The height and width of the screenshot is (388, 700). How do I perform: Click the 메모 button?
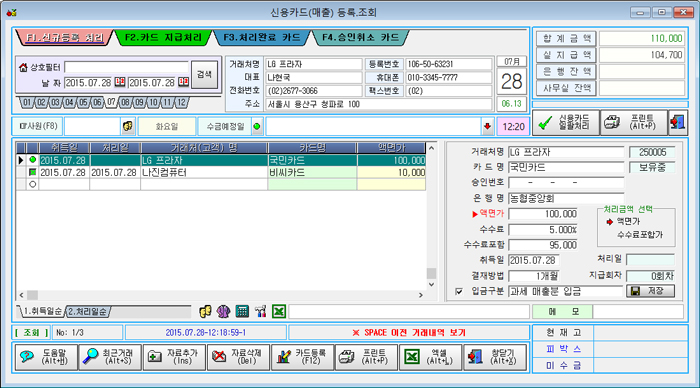(562, 312)
